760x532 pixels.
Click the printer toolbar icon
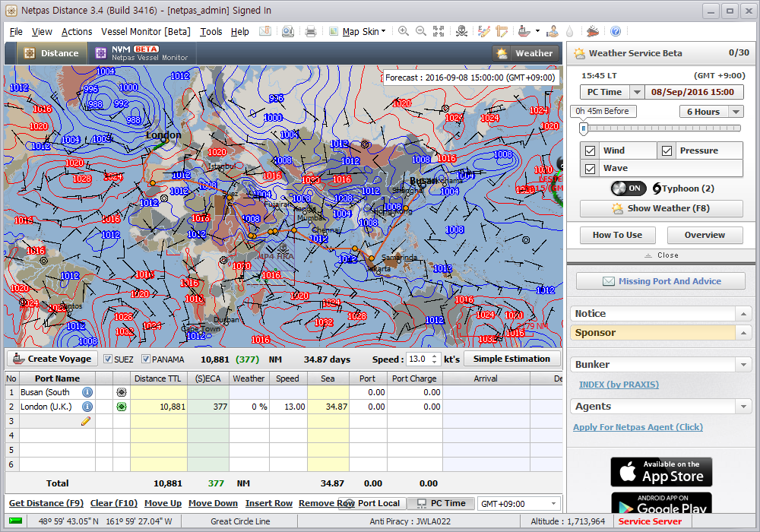click(x=311, y=31)
